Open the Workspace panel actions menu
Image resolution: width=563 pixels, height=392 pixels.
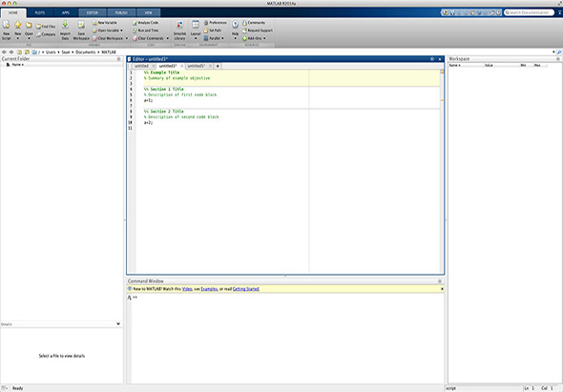tap(558, 59)
